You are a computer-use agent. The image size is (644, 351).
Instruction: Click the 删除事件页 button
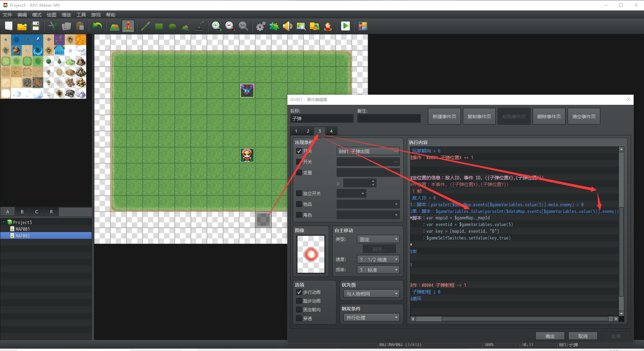point(549,117)
